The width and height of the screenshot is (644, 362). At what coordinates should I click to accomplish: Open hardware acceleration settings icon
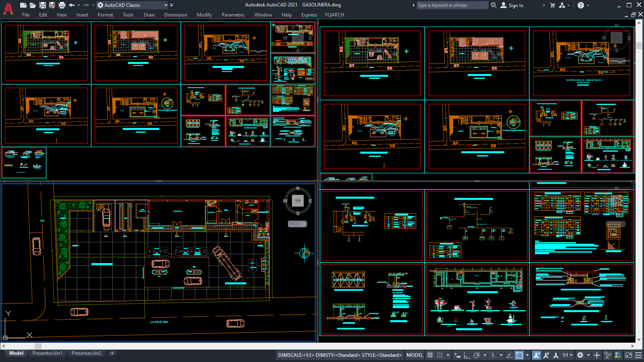click(x=617, y=355)
